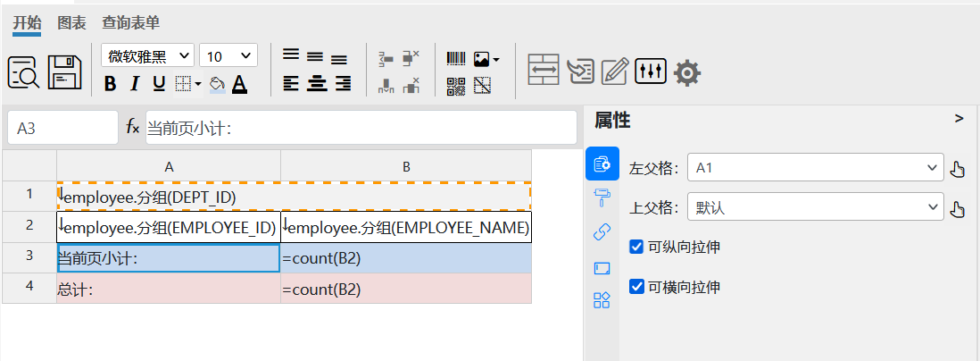The image size is (980, 361).
Task: Select row header 2
Action: [x=29, y=226]
